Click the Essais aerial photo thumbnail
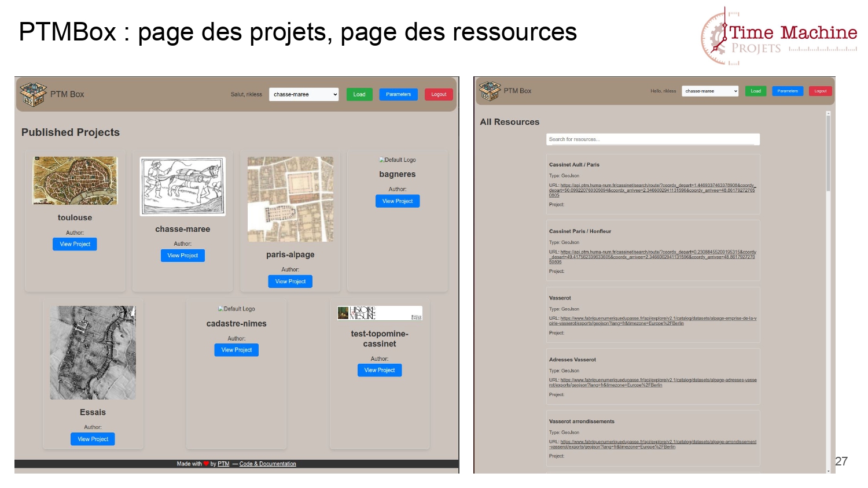 [x=93, y=353]
